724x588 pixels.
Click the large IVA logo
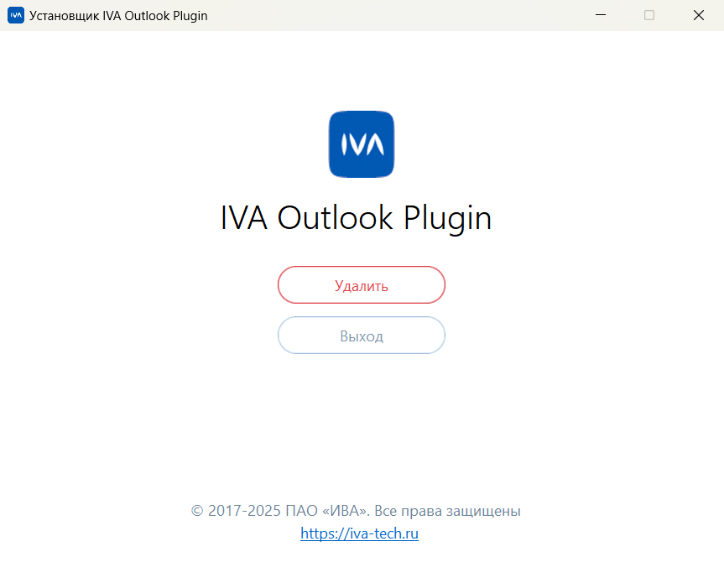(x=362, y=144)
